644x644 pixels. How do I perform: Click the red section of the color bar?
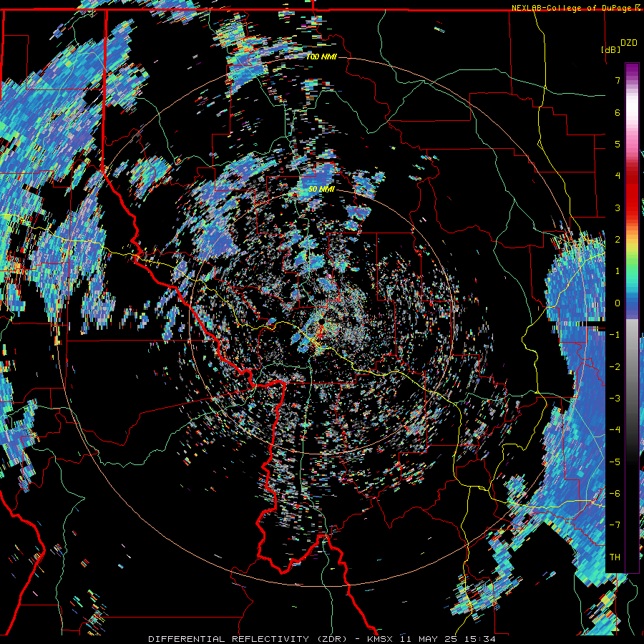[632, 193]
